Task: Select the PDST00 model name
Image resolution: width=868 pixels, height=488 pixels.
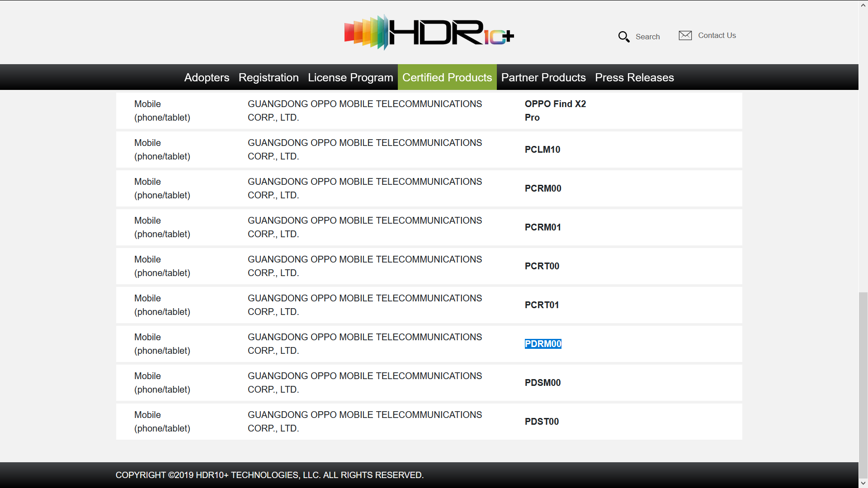Action: 542,422
